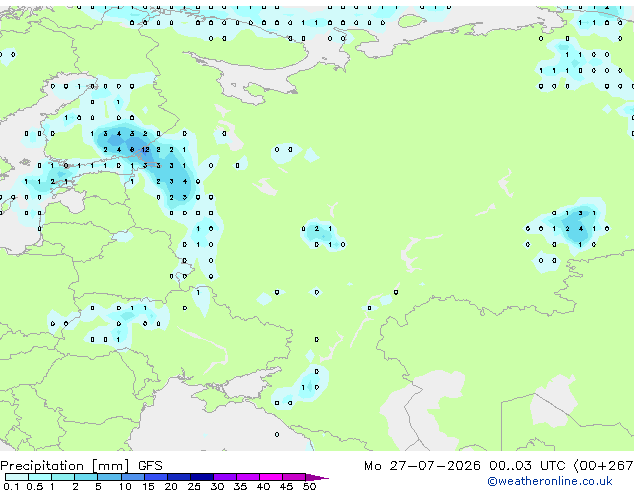
Task: Select the 1–2 mm legend color swatch
Action: tap(63, 477)
